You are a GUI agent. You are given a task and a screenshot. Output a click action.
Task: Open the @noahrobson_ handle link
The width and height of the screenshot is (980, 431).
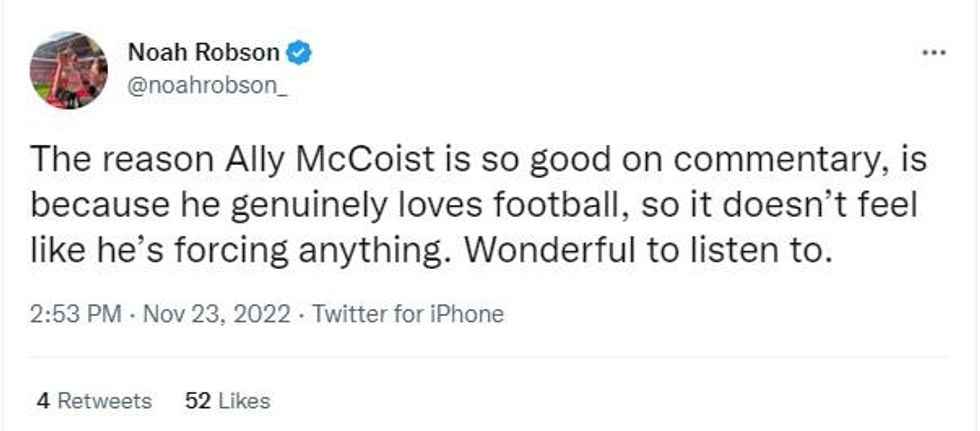tap(208, 88)
